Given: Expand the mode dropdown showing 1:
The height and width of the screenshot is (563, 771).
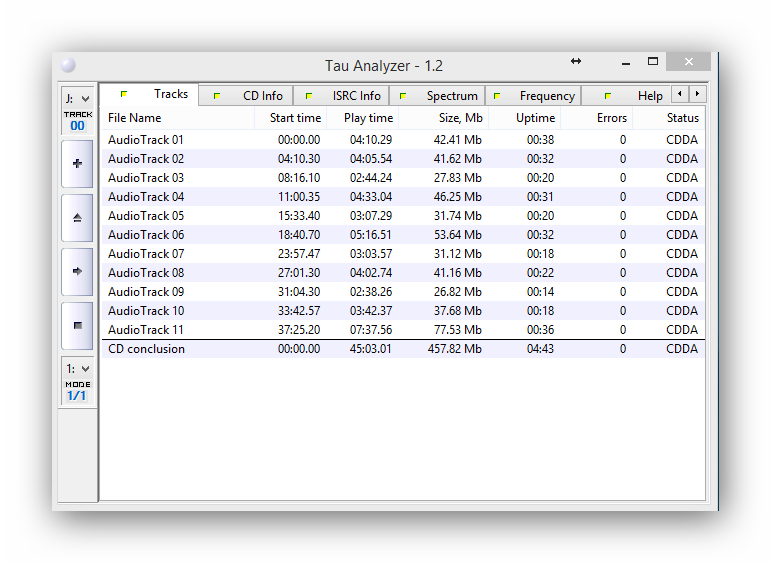Looking at the screenshot, I should pos(77,369).
